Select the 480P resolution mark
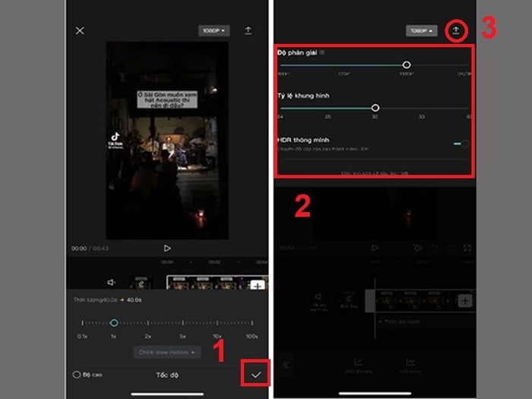Screen dimensions: 532x399 tap(284, 74)
